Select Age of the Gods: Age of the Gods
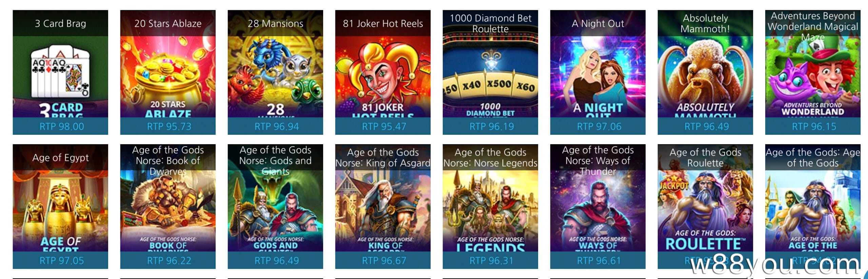This screenshot has height=279, width=868. coord(813,207)
